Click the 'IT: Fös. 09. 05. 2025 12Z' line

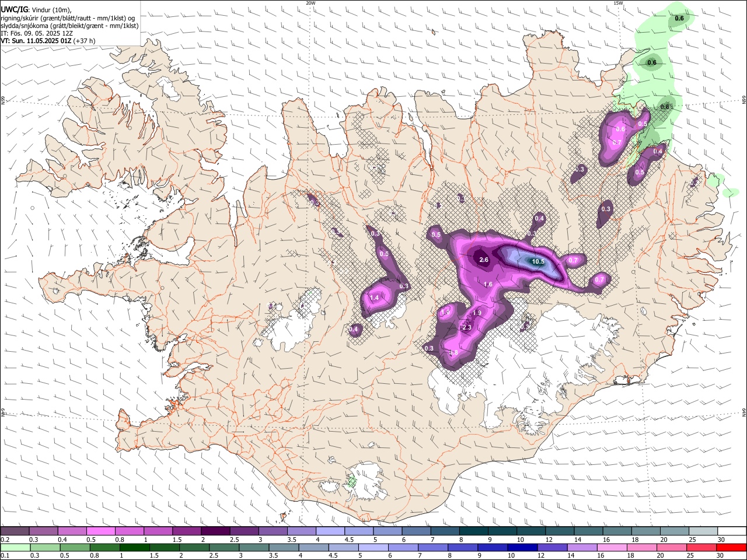(37, 33)
